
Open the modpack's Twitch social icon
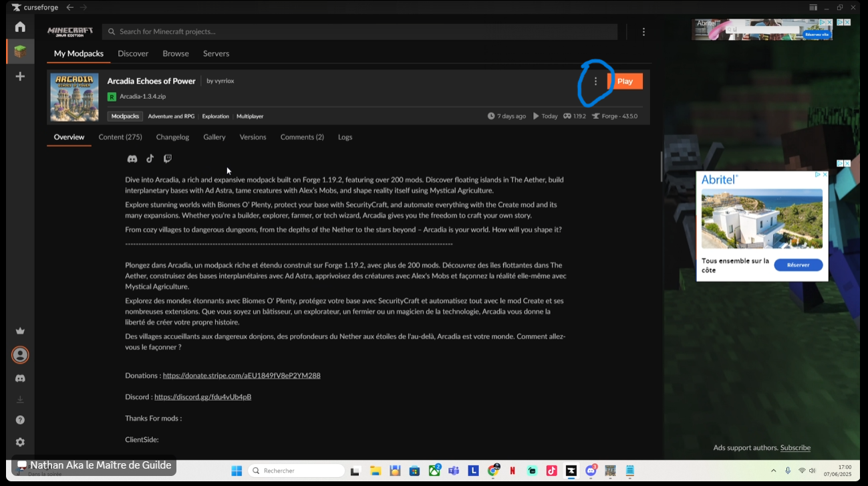(x=168, y=158)
